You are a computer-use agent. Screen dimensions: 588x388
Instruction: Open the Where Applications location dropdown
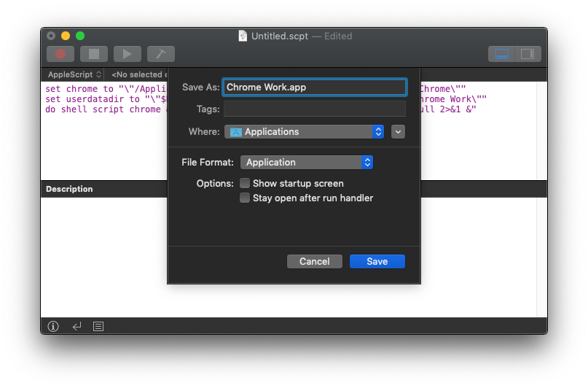304,132
